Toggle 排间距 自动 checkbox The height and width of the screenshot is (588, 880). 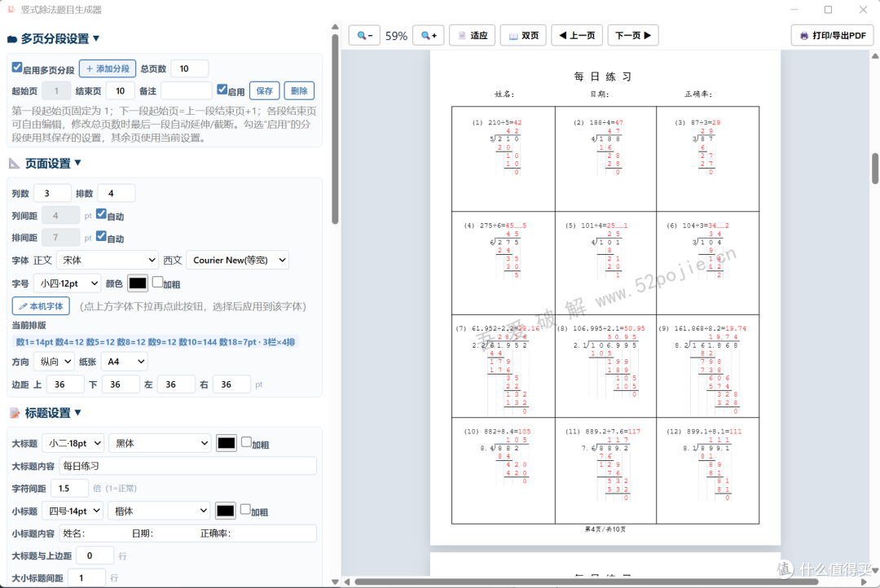pos(102,236)
